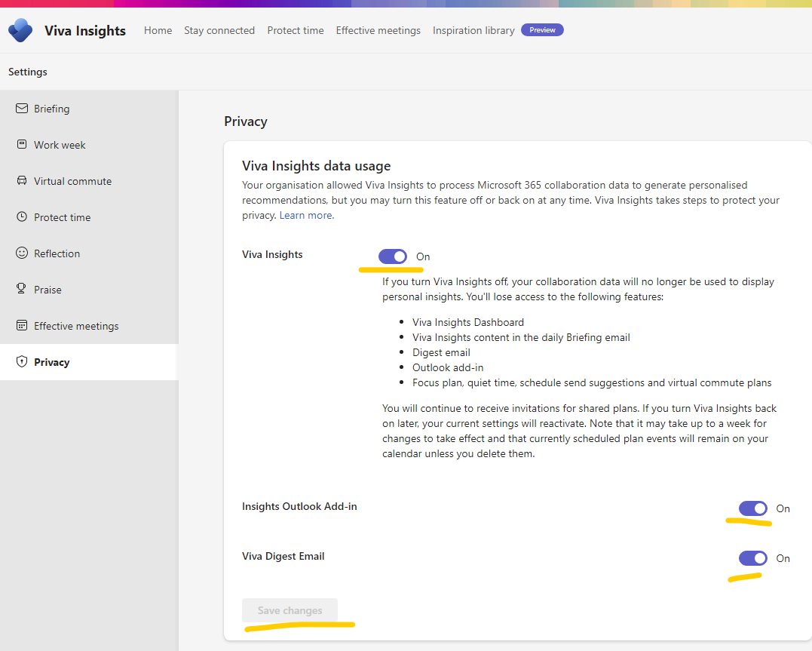Click the Viva Insights logo icon

20,30
